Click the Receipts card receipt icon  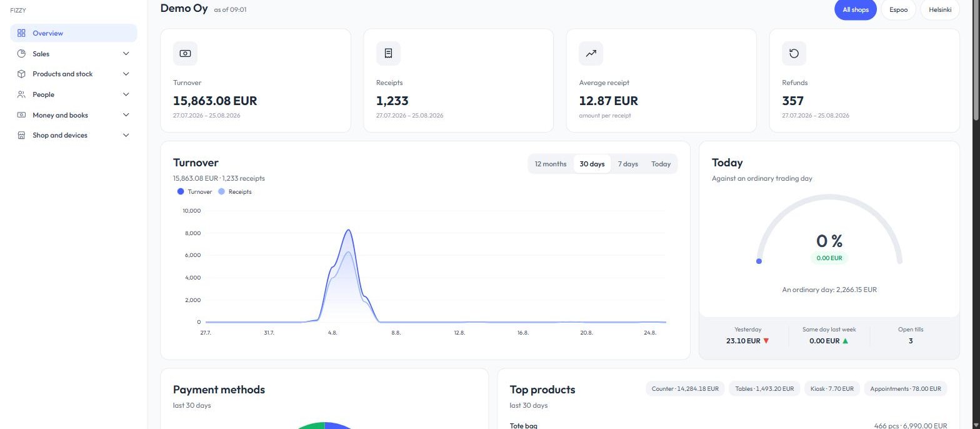pyautogui.click(x=388, y=54)
